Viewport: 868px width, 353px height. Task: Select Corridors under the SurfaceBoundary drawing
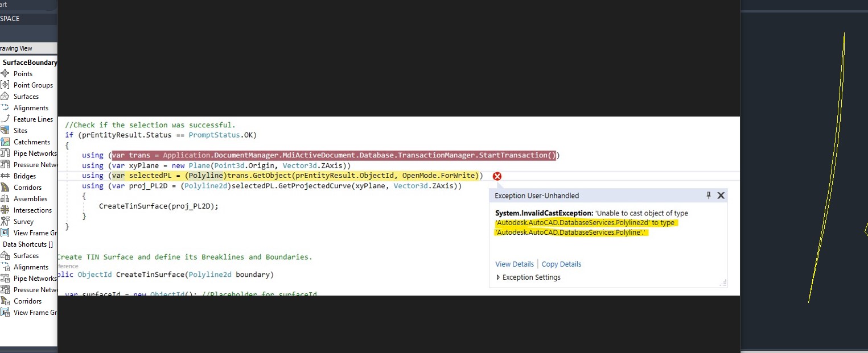[27, 187]
